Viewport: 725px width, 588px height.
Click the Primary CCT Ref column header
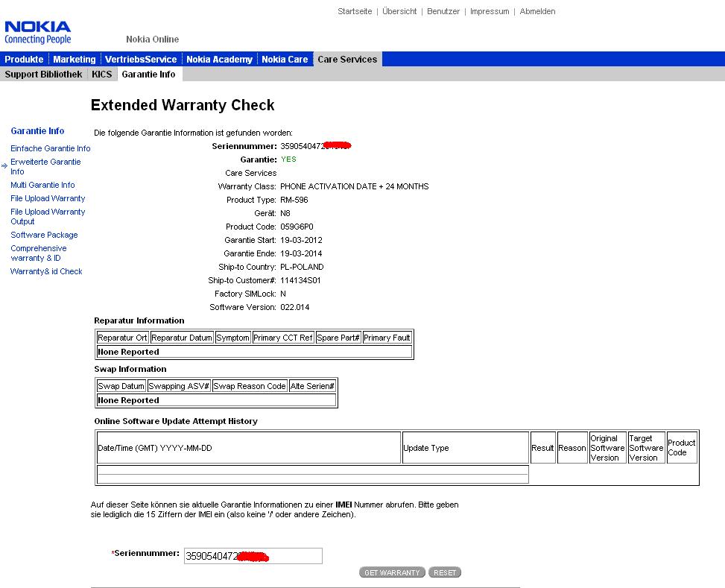tap(283, 338)
